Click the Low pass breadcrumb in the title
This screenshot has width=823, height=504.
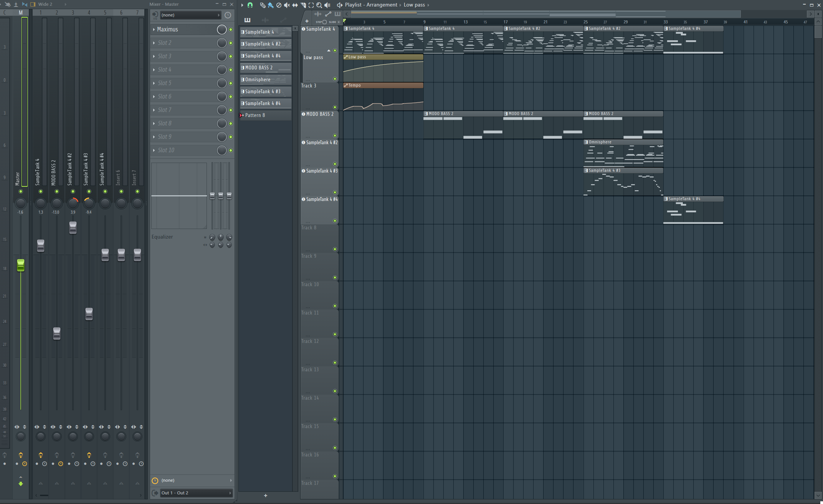coord(414,5)
